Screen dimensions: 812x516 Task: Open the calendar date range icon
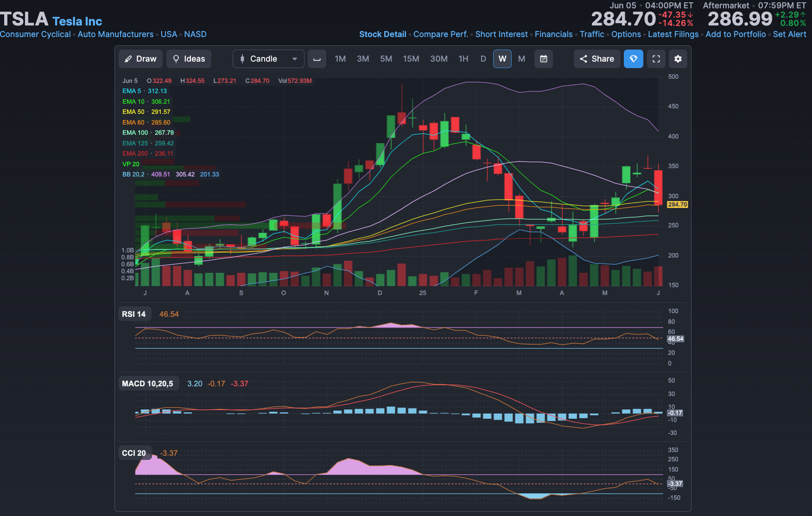(x=544, y=59)
